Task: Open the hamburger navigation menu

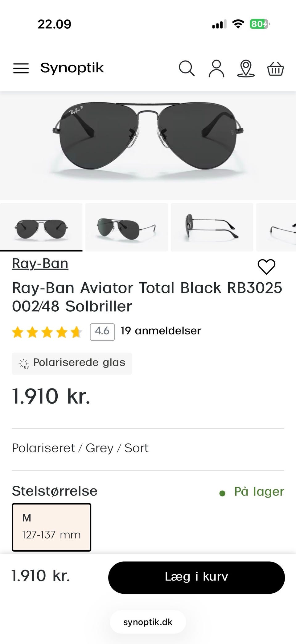Action: 21,68
